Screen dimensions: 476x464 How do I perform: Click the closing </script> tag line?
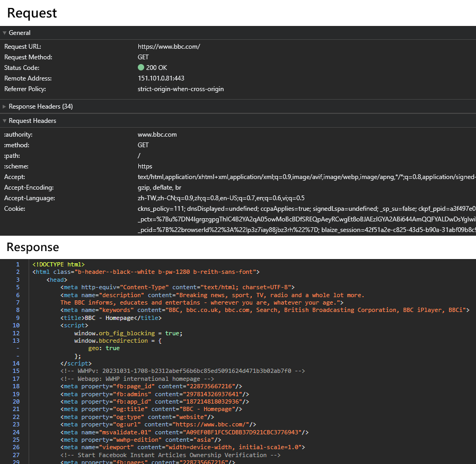[76, 363]
